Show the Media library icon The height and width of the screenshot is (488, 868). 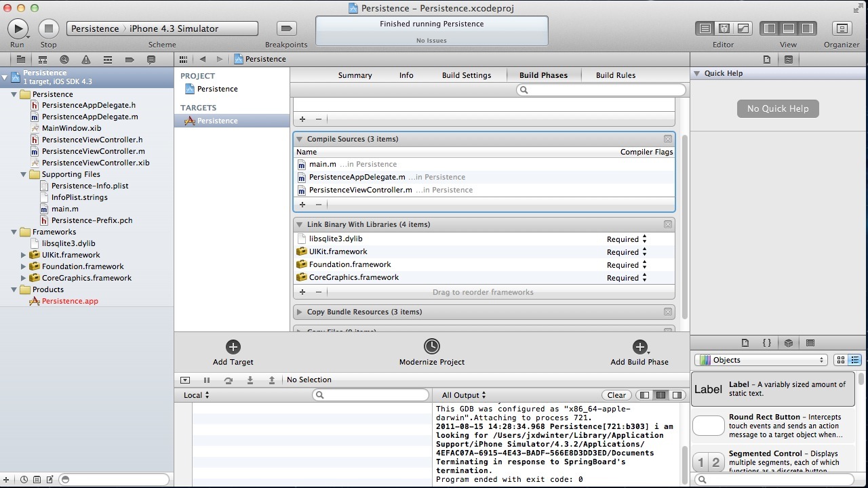pyautogui.click(x=810, y=343)
